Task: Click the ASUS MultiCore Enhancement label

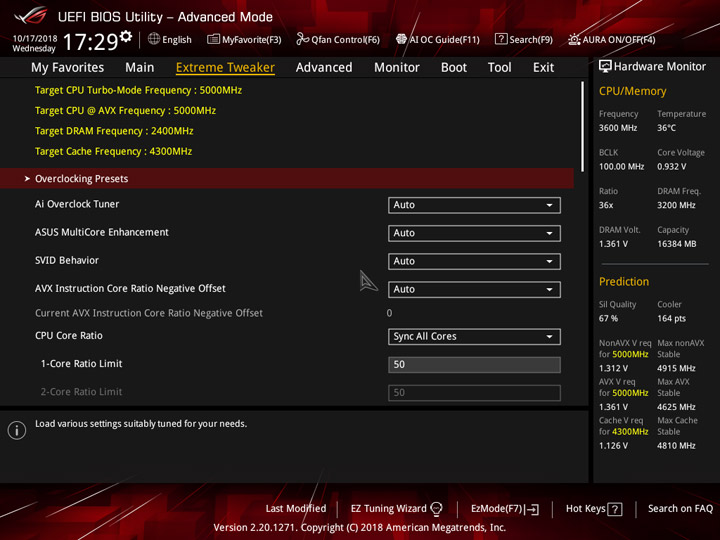Action: (x=102, y=232)
